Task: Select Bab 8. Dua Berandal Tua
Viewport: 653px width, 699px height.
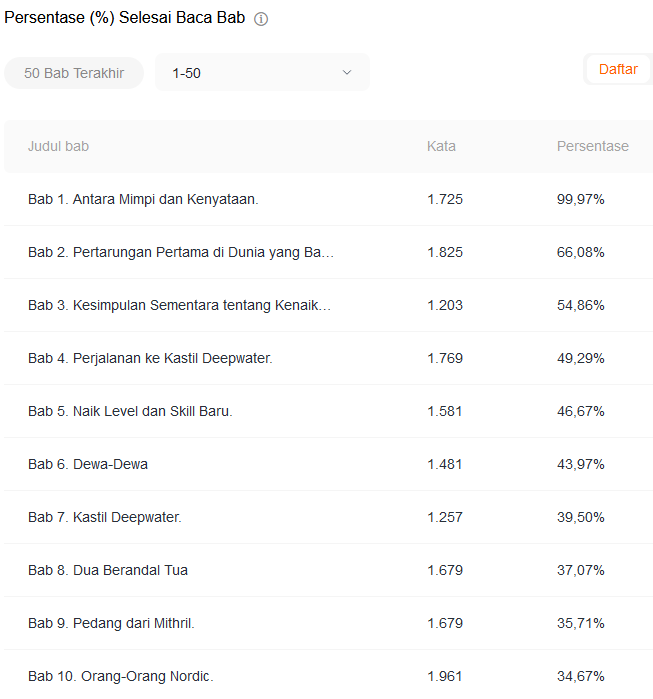Action: pyautogui.click(x=108, y=571)
